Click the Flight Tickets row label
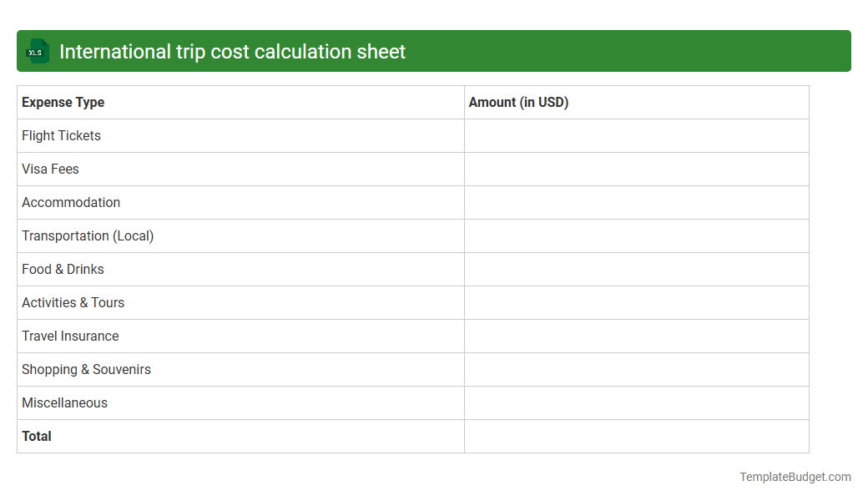The image size is (868, 501). 61,135
